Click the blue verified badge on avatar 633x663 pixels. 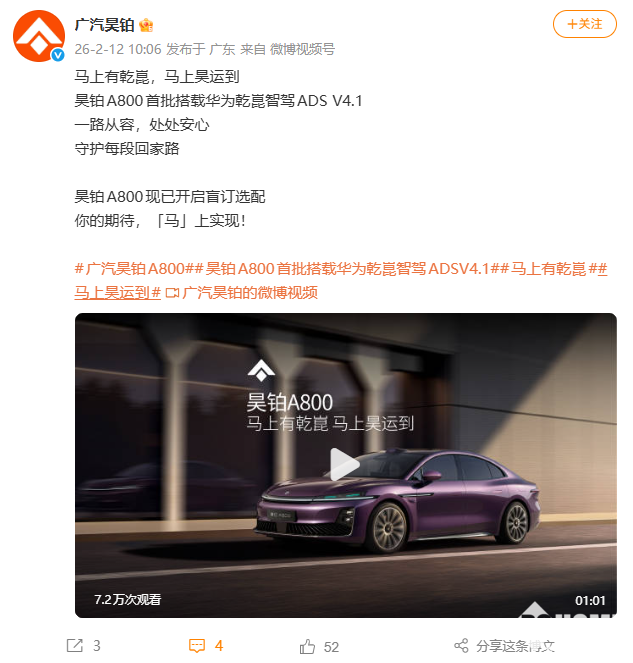coord(58,55)
